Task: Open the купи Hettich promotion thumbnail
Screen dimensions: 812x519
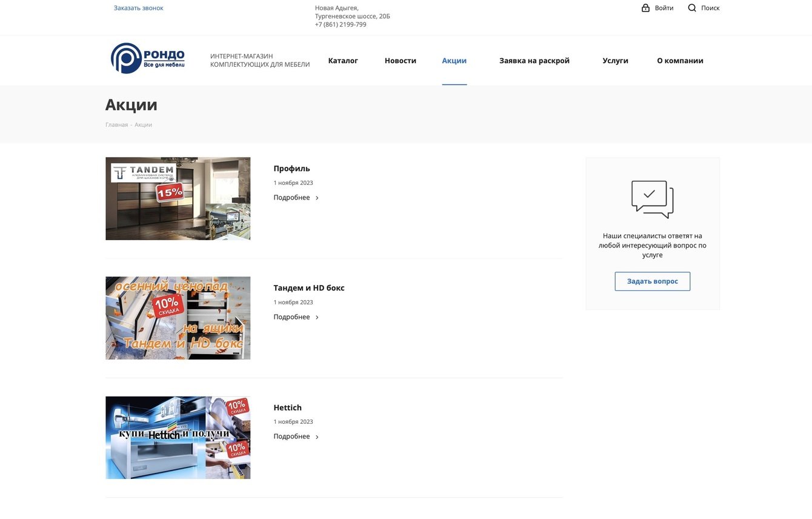Action: [x=178, y=438]
